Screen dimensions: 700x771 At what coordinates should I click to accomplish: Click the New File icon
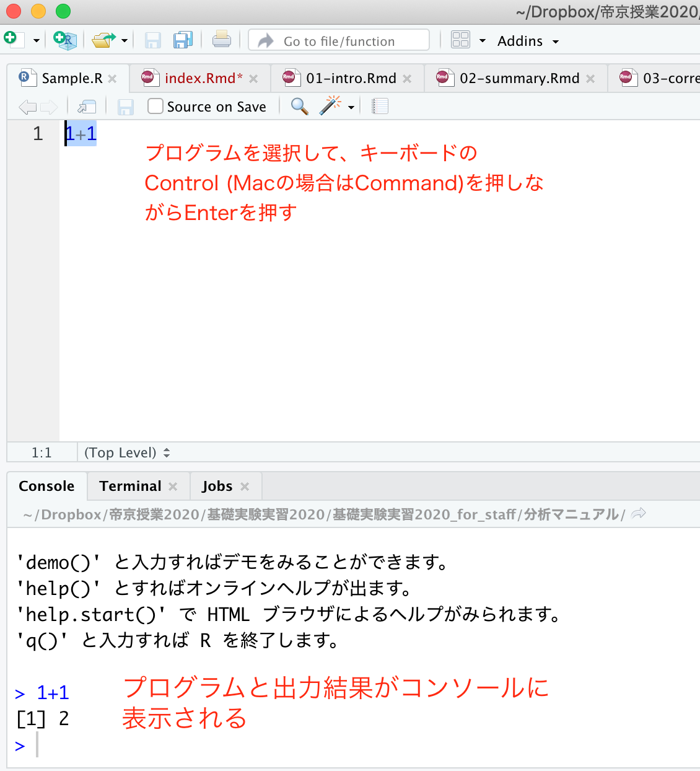[x=14, y=40]
